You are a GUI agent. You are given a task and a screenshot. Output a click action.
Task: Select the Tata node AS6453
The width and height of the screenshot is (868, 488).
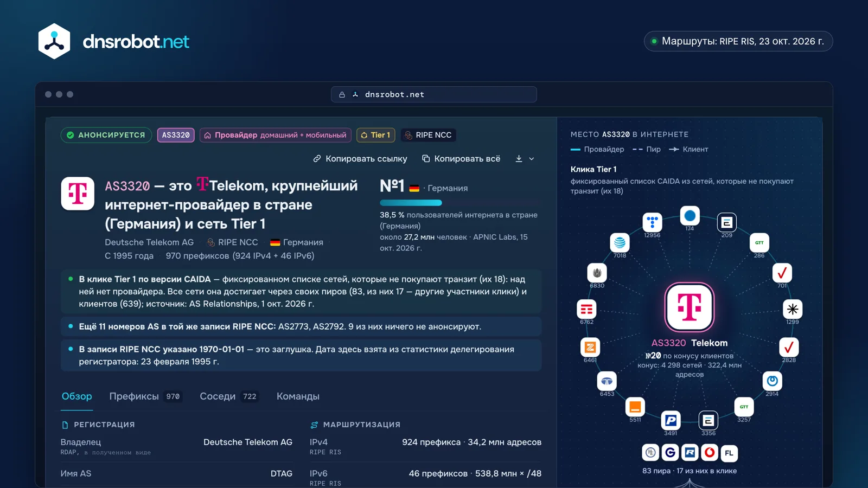[x=607, y=381]
